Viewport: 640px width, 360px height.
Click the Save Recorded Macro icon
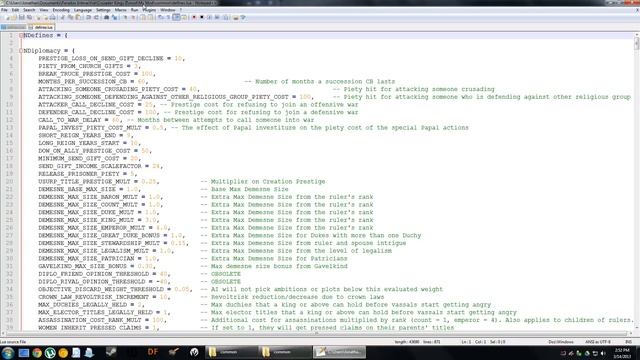click(226, 18)
